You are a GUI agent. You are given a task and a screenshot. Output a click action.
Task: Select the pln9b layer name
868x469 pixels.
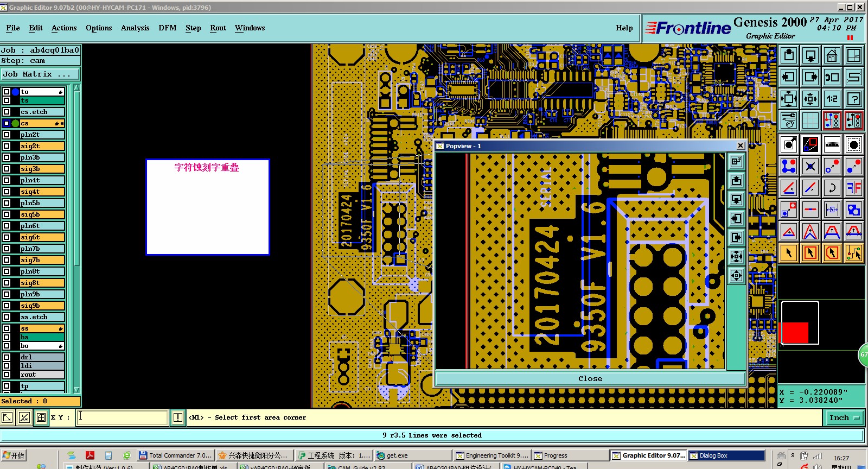click(x=42, y=294)
